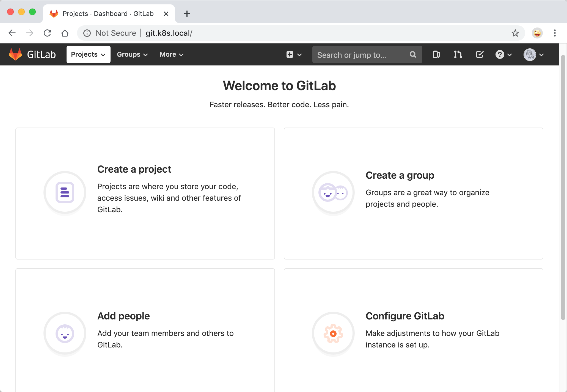Open the Projects dropdown menu

pyautogui.click(x=88, y=54)
